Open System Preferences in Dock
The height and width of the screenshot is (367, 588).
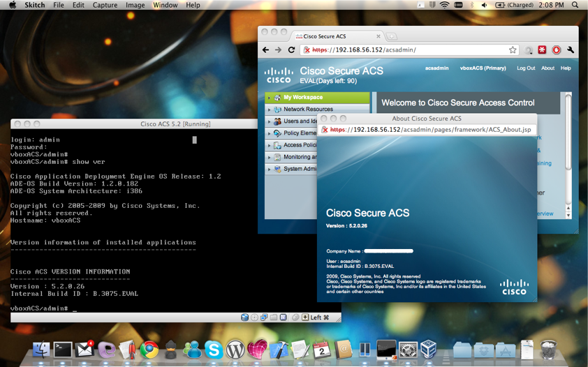point(408,350)
